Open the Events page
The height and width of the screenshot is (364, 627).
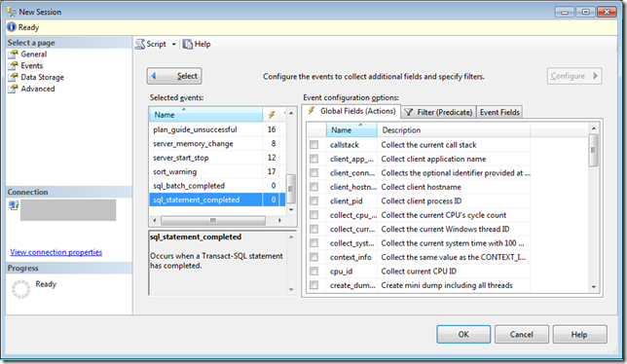point(31,65)
